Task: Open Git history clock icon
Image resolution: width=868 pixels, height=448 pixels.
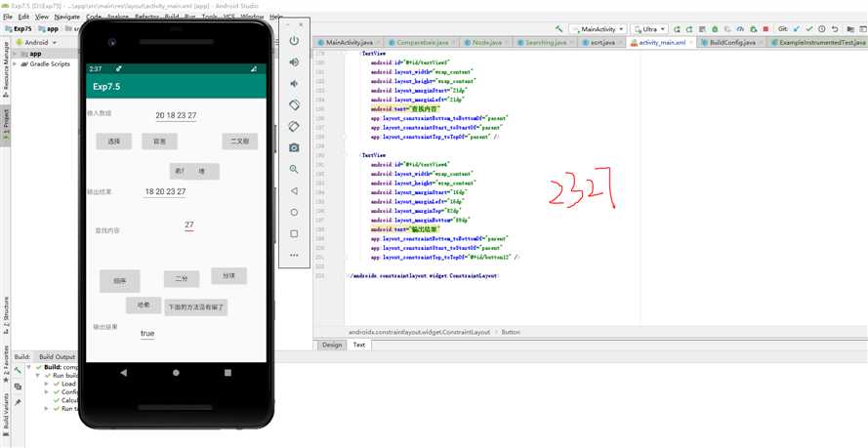Action: (x=821, y=28)
